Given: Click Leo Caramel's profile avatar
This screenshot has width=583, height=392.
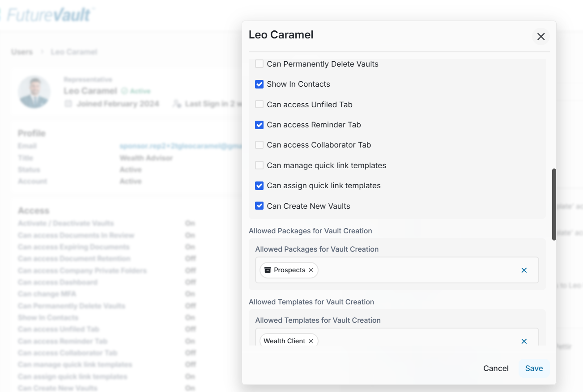Looking at the screenshot, I should [34, 92].
